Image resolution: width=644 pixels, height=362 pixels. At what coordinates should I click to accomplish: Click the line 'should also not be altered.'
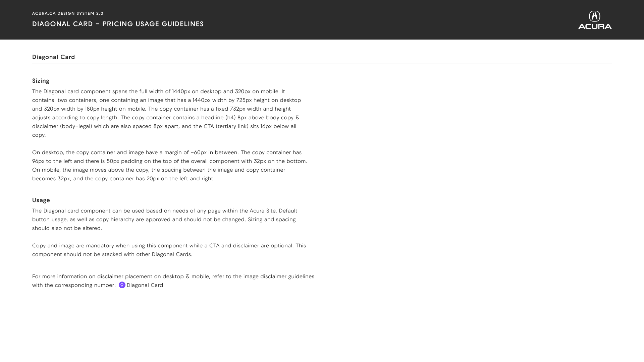tap(67, 228)
